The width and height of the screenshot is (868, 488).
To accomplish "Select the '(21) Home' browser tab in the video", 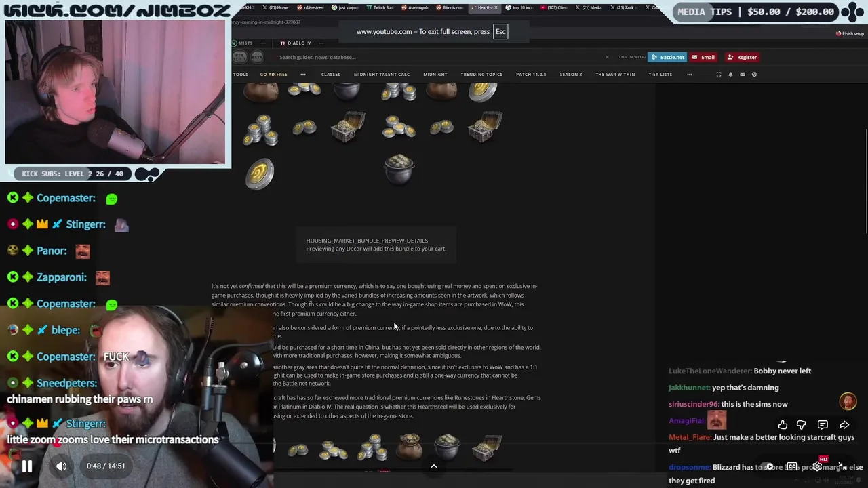I will 275,7.
